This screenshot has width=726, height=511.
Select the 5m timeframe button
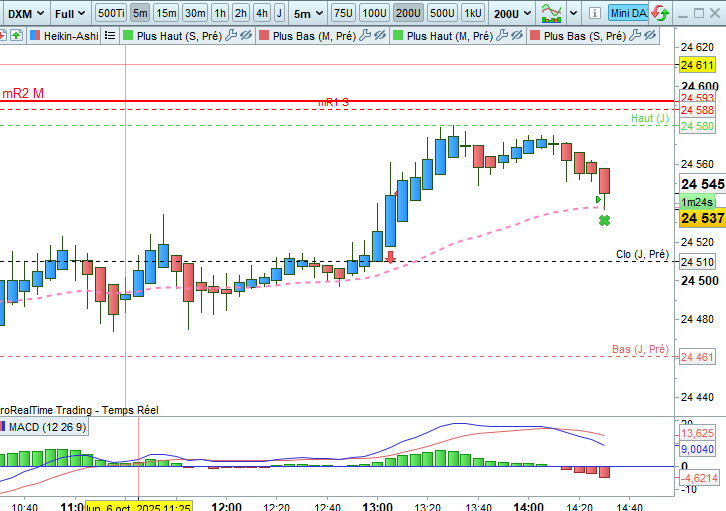pyautogui.click(x=140, y=13)
